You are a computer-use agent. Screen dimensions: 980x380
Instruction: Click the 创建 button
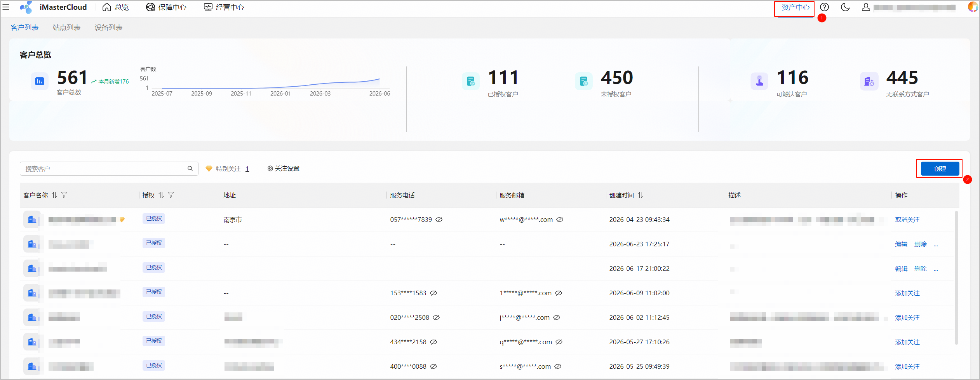(x=940, y=169)
